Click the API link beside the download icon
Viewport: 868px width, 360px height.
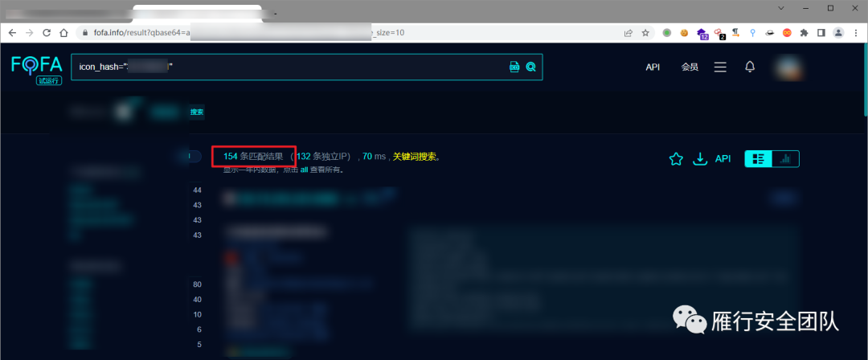(723, 159)
